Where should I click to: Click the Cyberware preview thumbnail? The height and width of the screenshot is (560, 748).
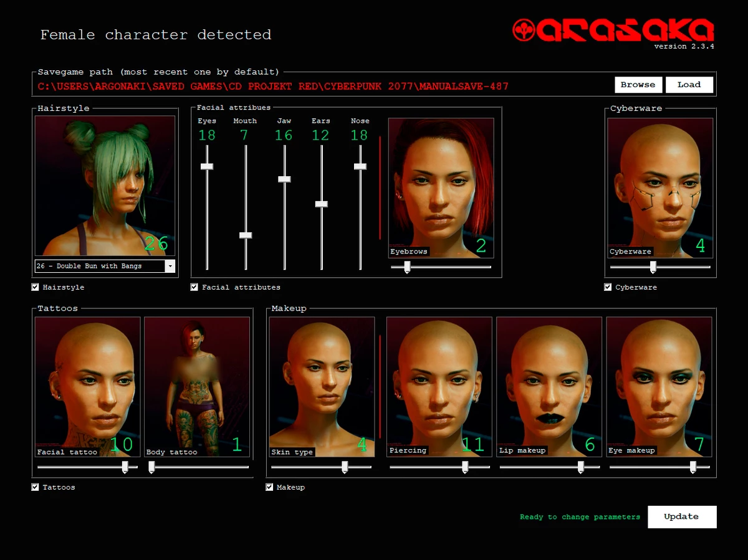point(661,188)
